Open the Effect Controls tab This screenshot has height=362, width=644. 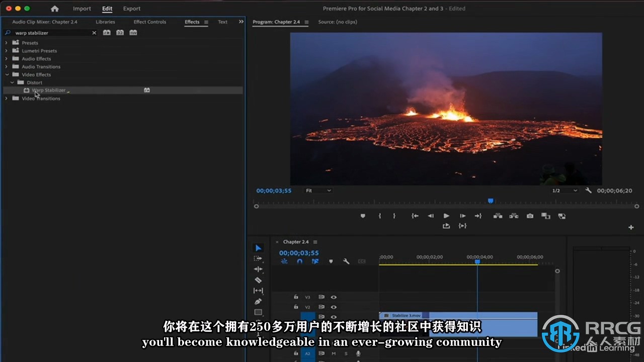coord(150,22)
